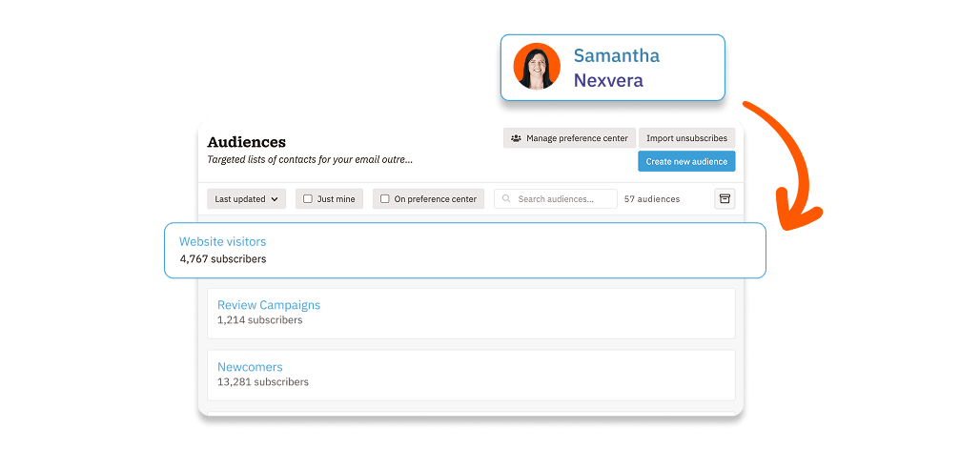Select the Newcomers audience link

click(250, 367)
